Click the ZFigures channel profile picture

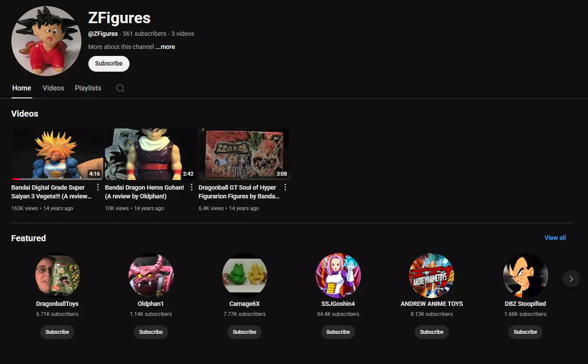click(46, 41)
